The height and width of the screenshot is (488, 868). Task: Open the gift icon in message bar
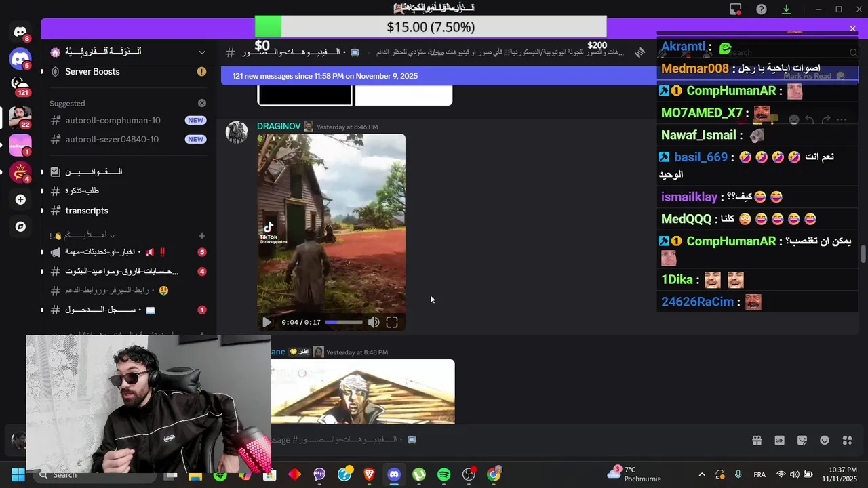point(757,440)
